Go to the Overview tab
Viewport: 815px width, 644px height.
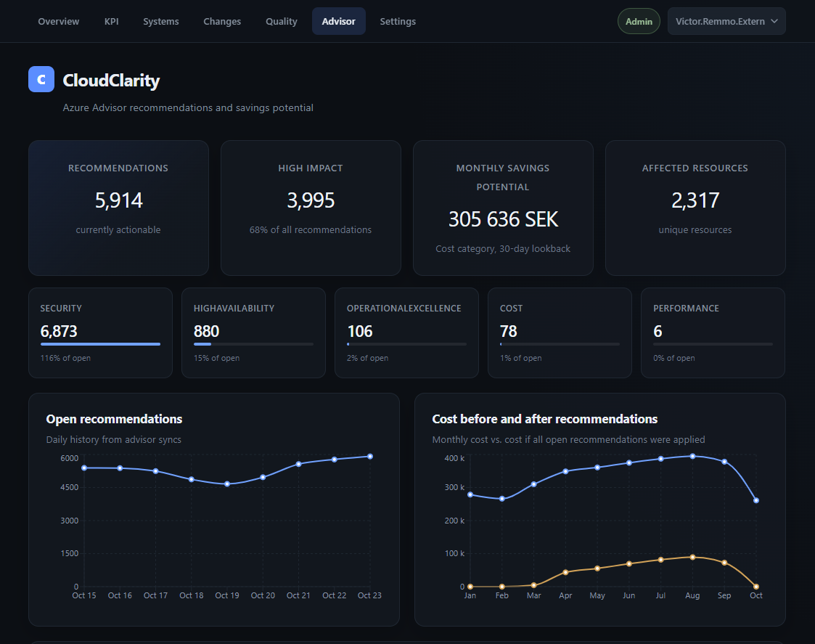pos(59,21)
